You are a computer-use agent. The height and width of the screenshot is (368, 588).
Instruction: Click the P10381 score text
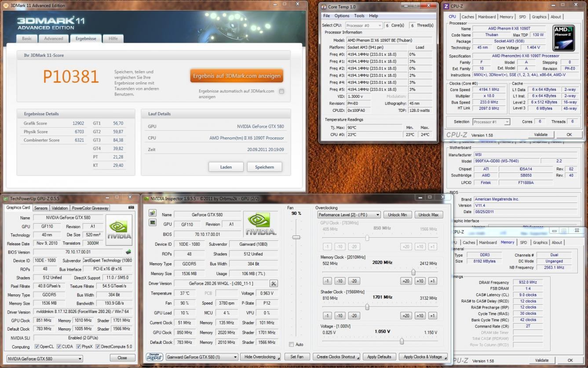(71, 77)
